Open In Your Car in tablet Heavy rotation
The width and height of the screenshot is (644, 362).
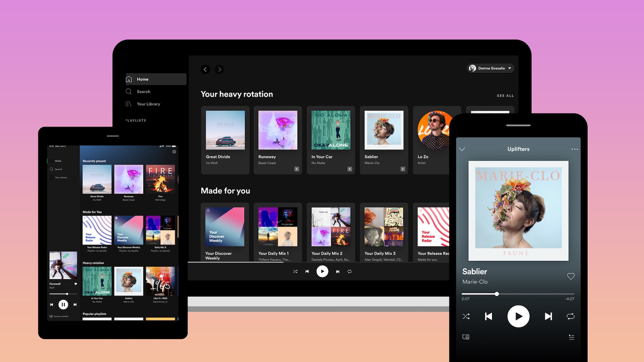(97, 285)
